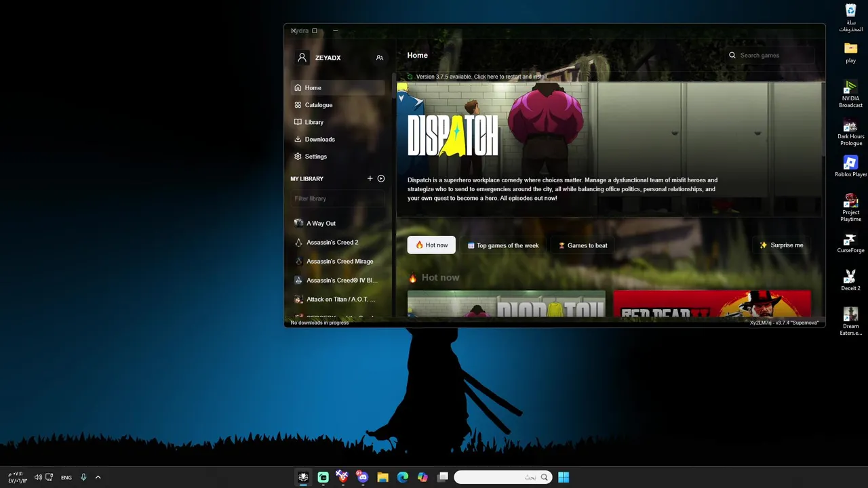This screenshot has width=868, height=488.
Task: Click the Supernova version text in status bar
Action: [x=784, y=323]
